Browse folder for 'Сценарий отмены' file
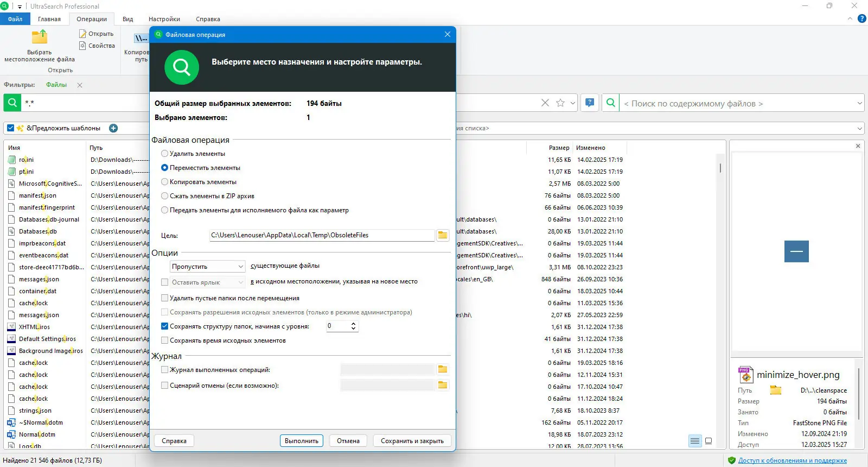Image resolution: width=868 pixels, height=467 pixels. coord(443,385)
